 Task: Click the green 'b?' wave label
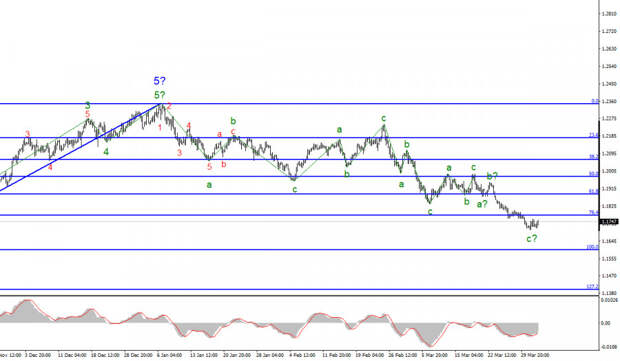(492, 176)
